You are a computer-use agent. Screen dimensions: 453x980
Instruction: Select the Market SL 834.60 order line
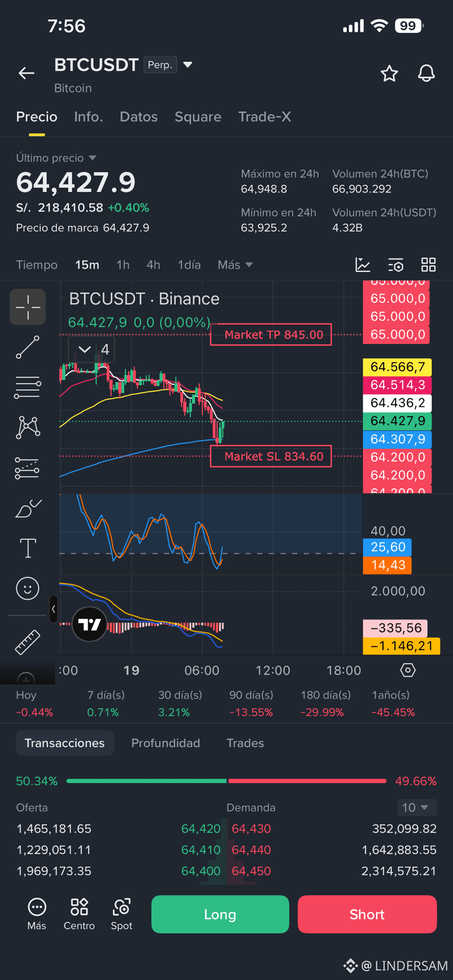point(271,456)
